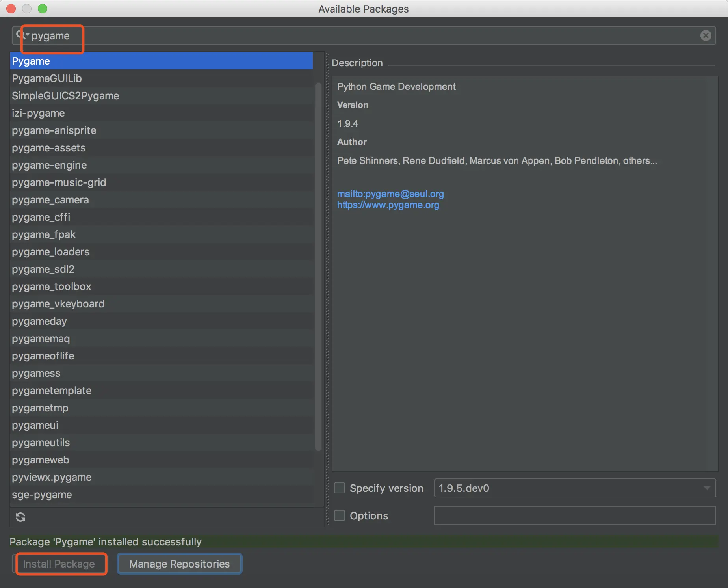Select pygame_fpak package
Viewport: 728px width, 588px height.
(x=162, y=234)
